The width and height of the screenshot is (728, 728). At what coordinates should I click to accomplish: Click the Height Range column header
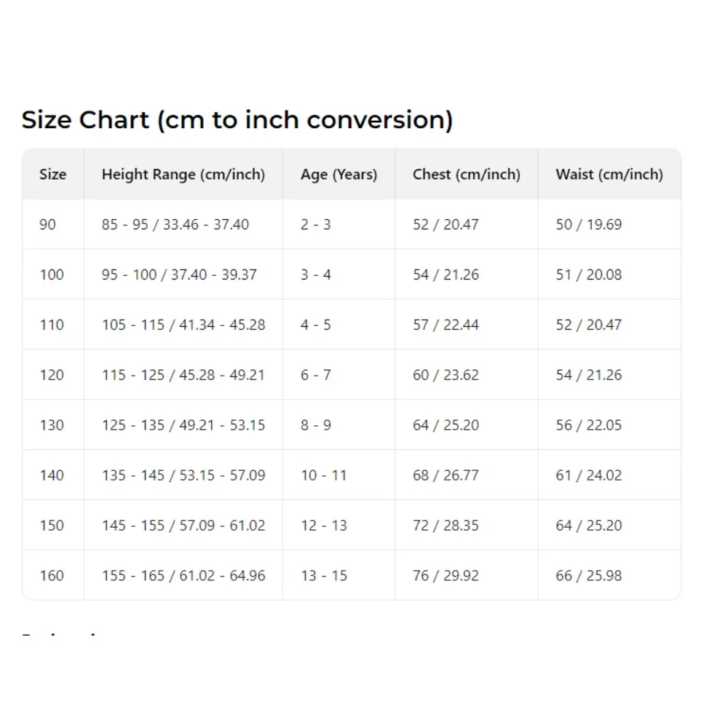[183, 175]
